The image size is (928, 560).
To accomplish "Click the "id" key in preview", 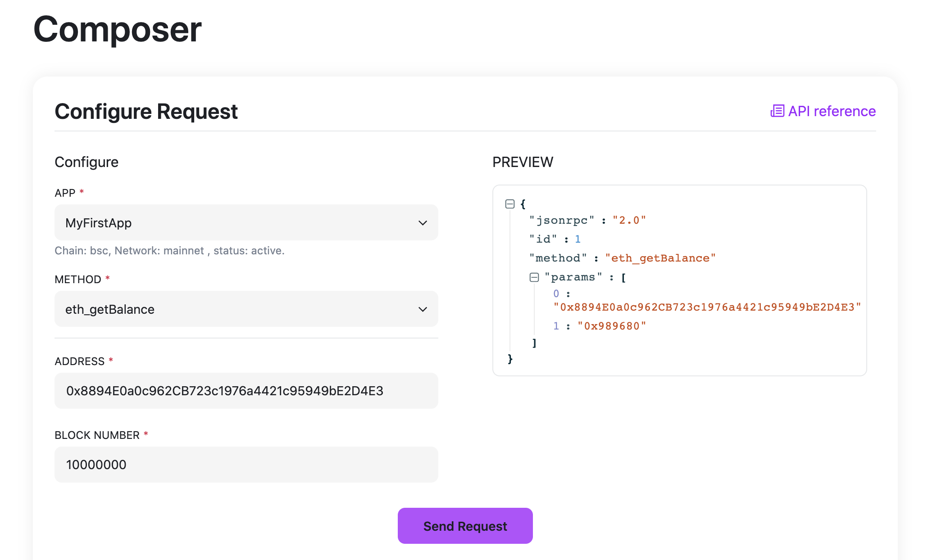I will 543,239.
